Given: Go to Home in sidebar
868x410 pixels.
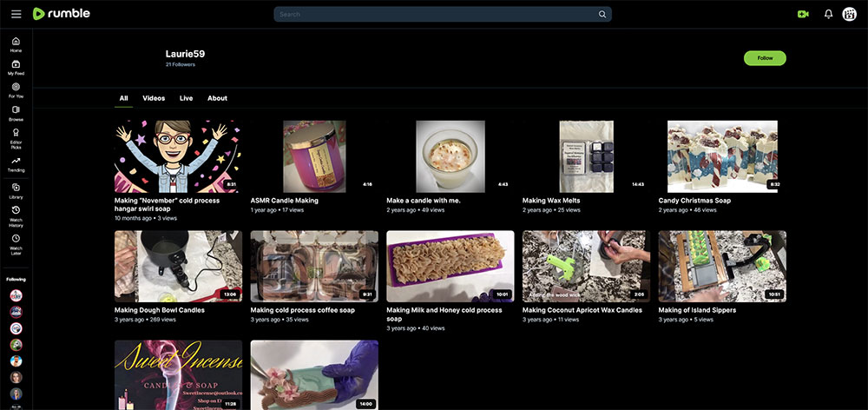Looking at the screenshot, I should pyautogui.click(x=16, y=45).
